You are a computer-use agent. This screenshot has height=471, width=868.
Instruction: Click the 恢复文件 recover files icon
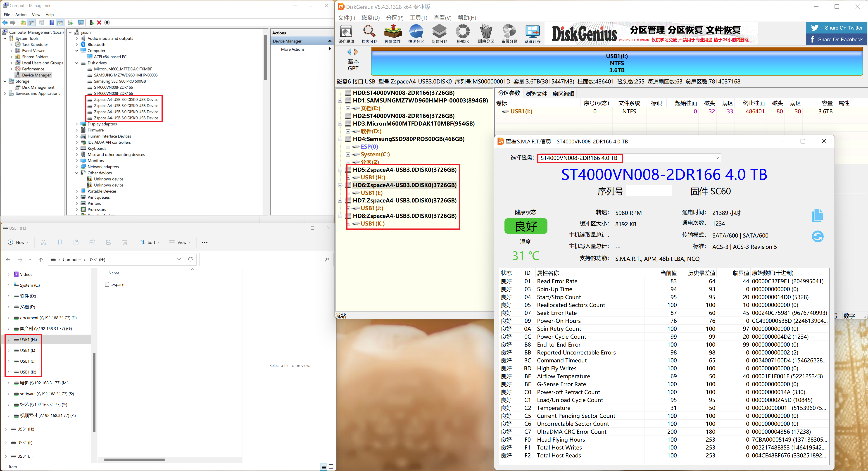(392, 34)
